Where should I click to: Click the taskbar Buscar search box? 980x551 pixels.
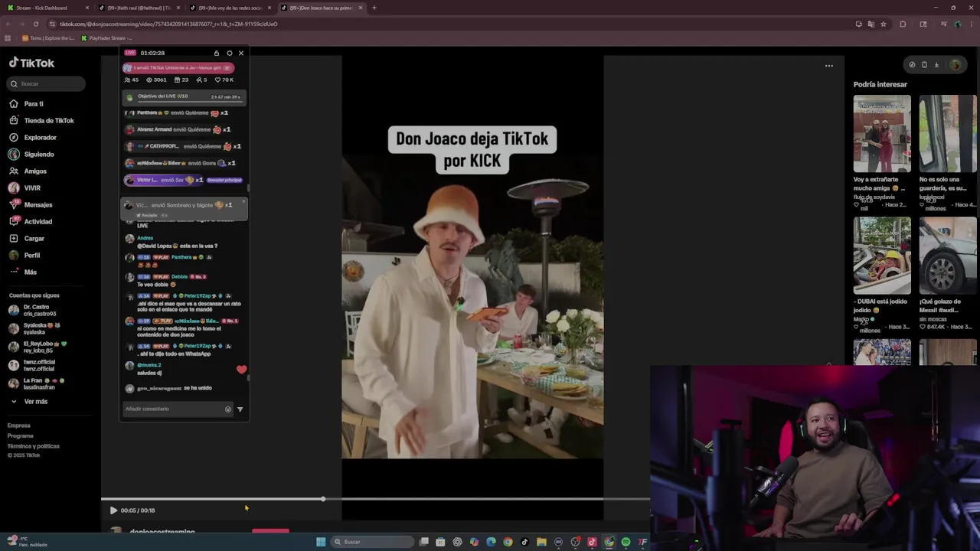pos(373,542)
